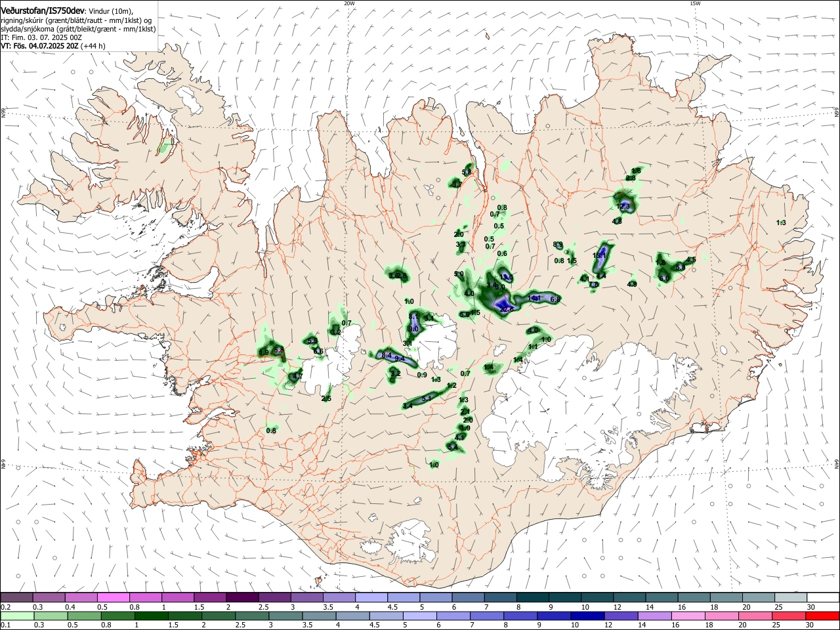Click the 4–4.5 rain legend swatch
The width and height of the screenshot is (840, 630).
coord(352,616)
